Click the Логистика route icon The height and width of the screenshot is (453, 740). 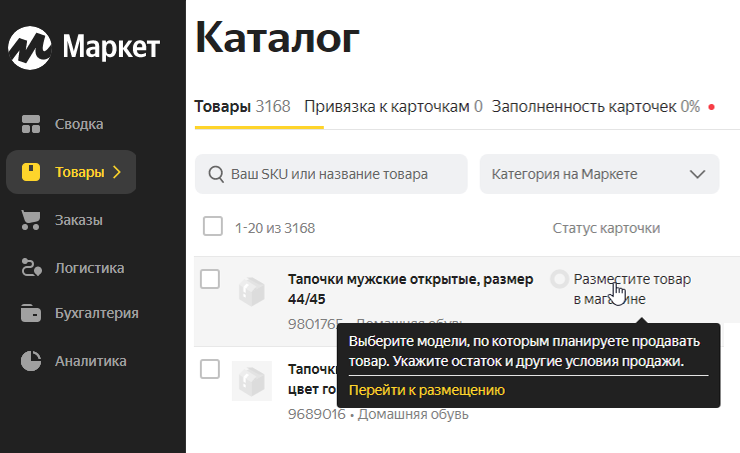31,267
